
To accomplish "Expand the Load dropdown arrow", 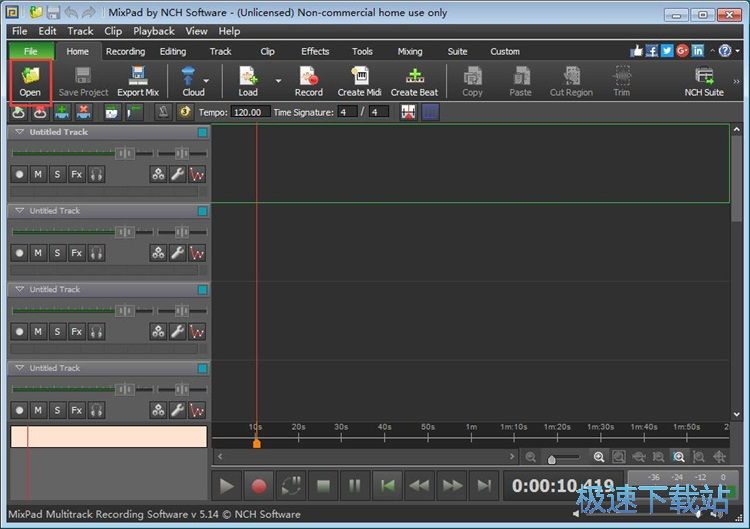I will [x=278, y=80].
